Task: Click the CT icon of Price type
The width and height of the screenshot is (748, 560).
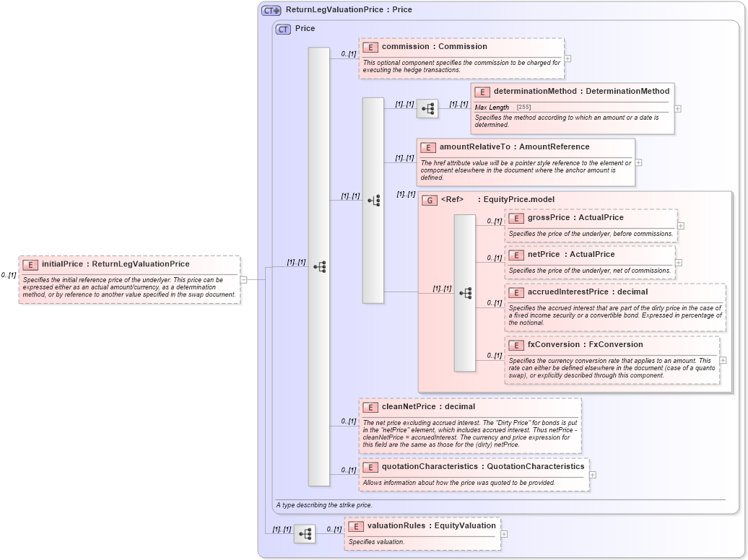Action: click(283, 29)
